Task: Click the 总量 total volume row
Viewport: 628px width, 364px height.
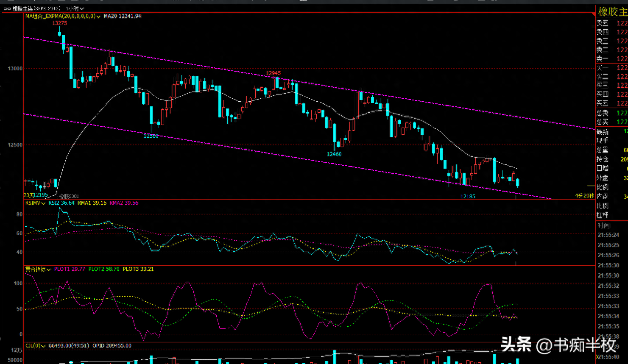Action: (x=612, y=150)
